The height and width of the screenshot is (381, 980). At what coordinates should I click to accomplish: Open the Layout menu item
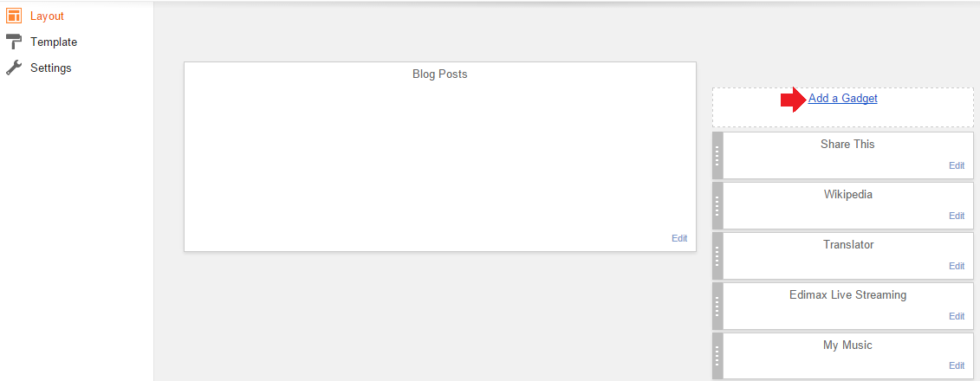click(x=47, y=16)
